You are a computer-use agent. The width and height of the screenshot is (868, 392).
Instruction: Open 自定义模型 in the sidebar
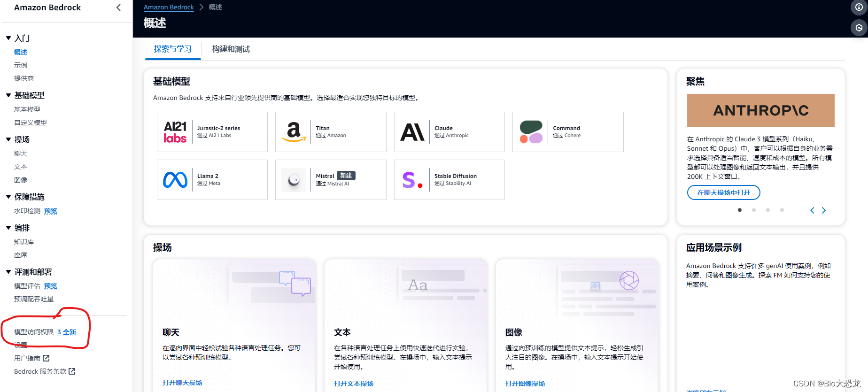tap(31, 123)
